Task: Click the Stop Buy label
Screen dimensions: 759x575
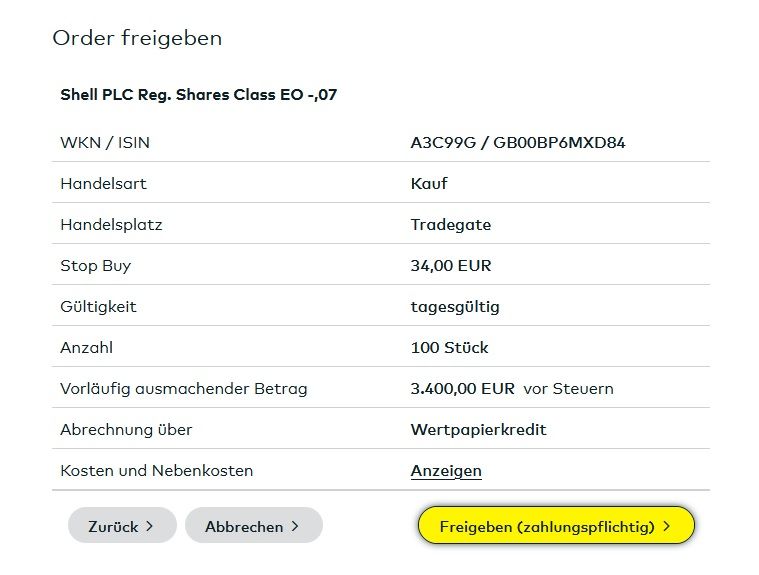Action: 96,266
